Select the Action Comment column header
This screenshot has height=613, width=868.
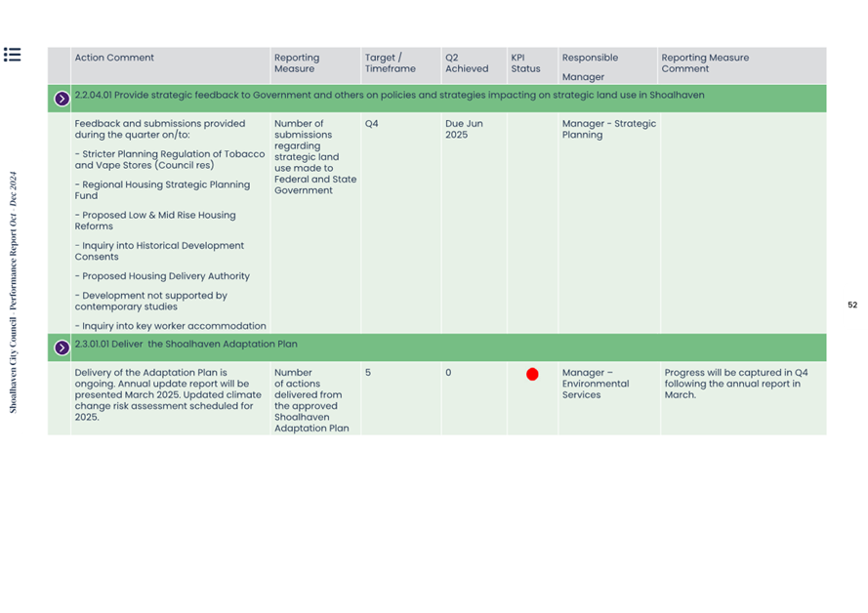click(114, 59)
